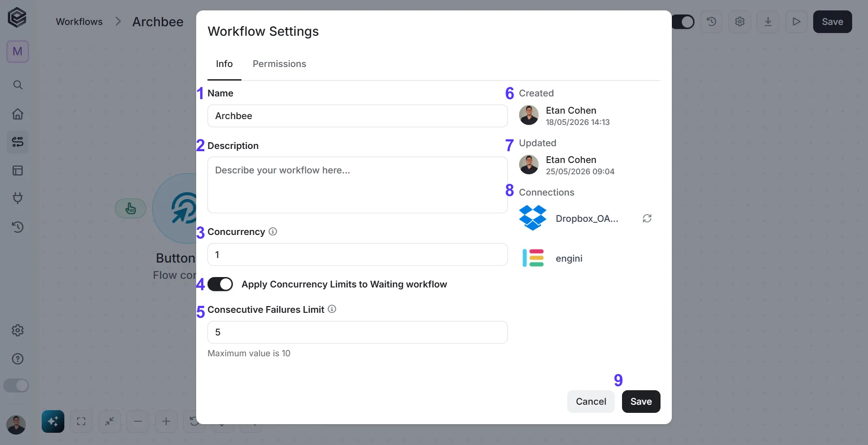Refresh the Dropbox connection
The image size is (868, 445).
[x=647, y=219]
